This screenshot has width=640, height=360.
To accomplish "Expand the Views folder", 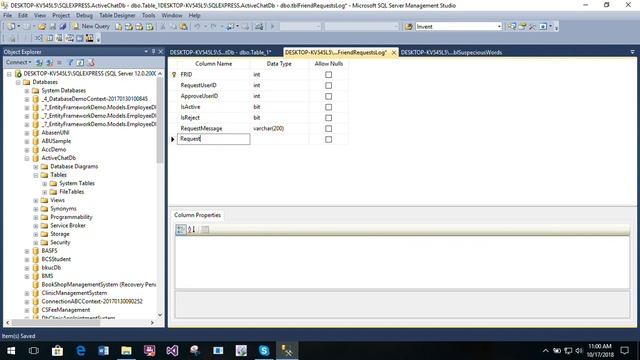I will tap(36, 200).
